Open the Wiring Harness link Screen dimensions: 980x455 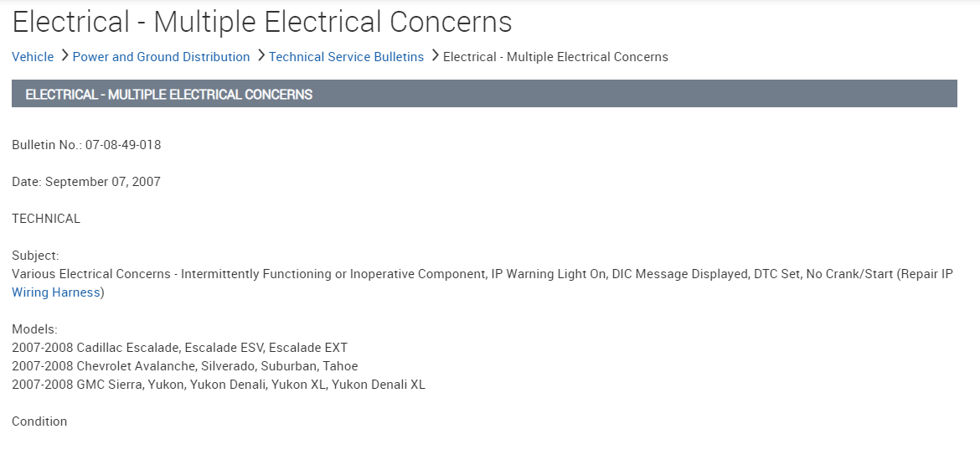[x=56, y=292]
